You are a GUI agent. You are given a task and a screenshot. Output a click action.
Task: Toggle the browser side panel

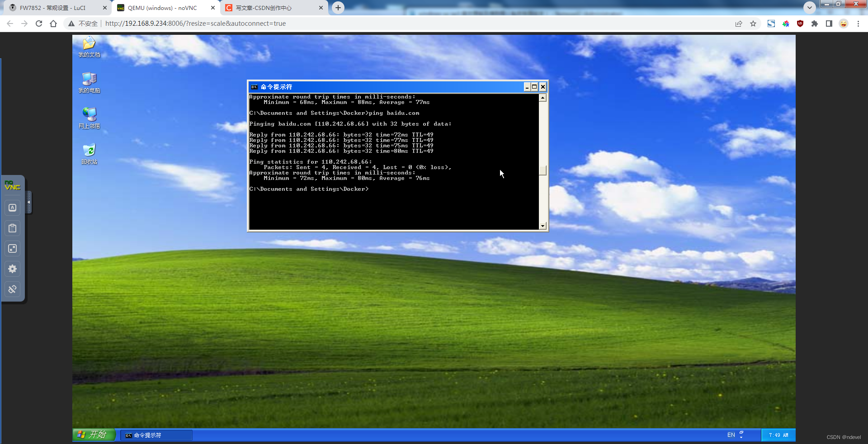pos(829,24)
